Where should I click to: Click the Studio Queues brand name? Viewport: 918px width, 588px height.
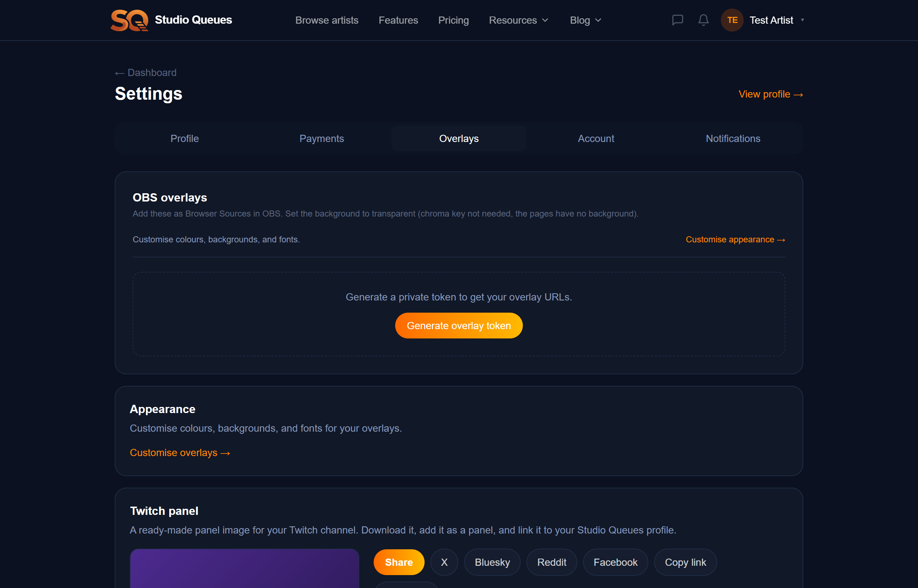pyautogui.click(x=193, y=20)
